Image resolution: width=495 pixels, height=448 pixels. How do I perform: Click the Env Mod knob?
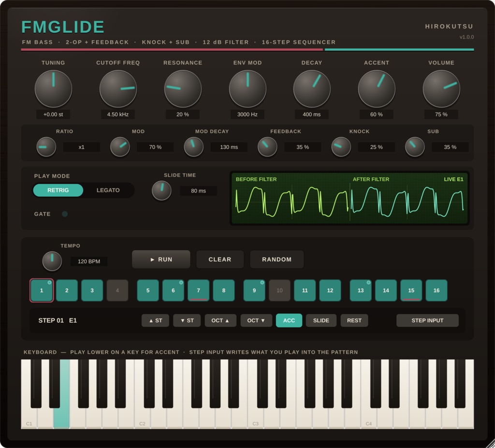click(x=247, y=89)
